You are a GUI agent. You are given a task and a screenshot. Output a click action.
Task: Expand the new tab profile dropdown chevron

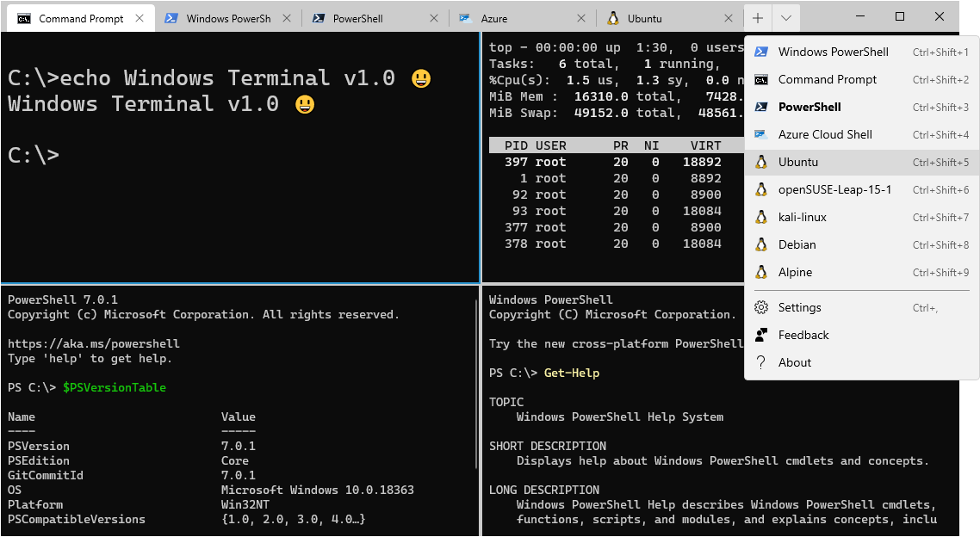787,16
